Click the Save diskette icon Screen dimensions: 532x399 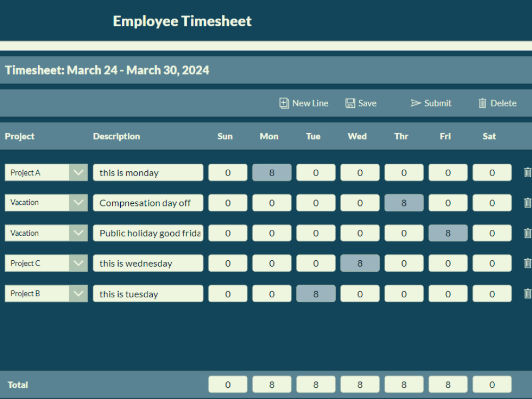tap(350, 103)
